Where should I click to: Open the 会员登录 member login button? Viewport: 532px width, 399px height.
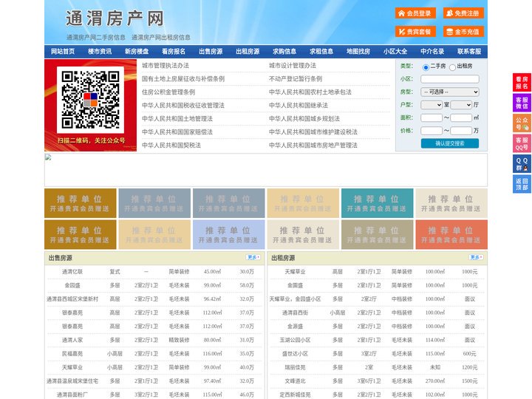click(x=415, y=13)
